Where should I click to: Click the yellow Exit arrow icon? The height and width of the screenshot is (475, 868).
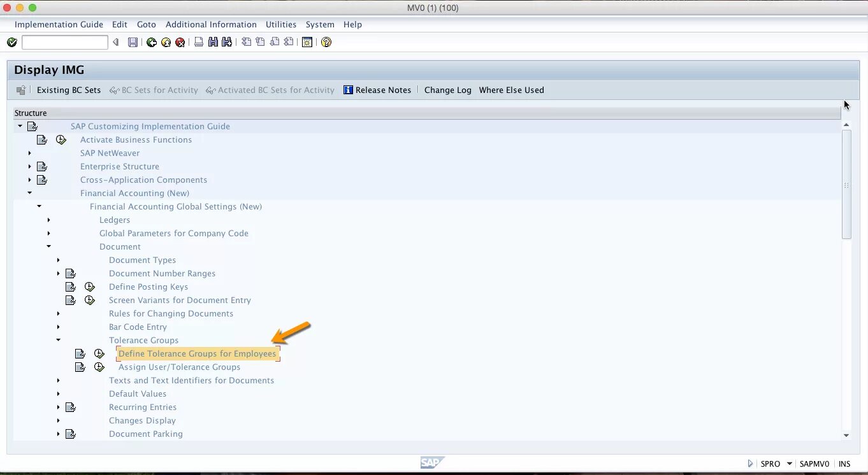166,43
